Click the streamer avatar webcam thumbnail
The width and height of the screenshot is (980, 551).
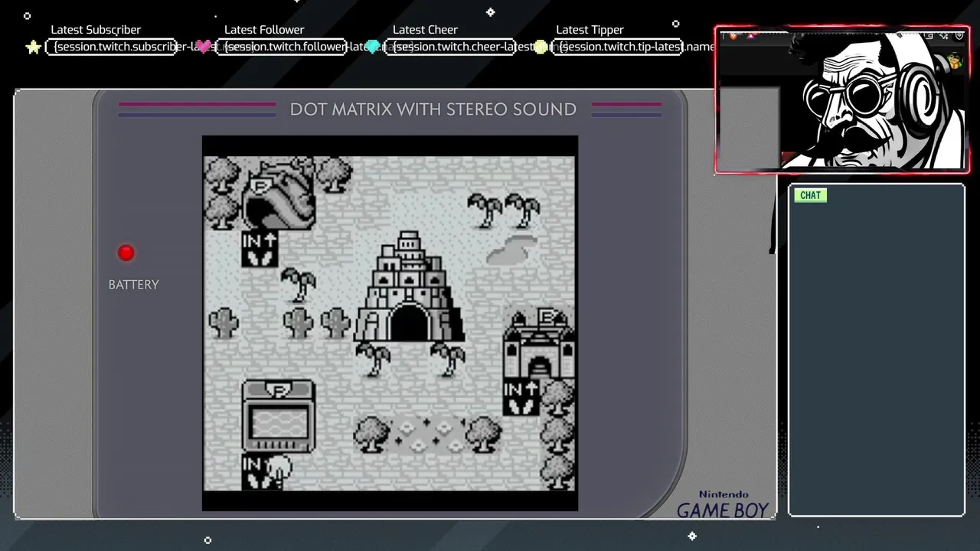click(842, 99)
